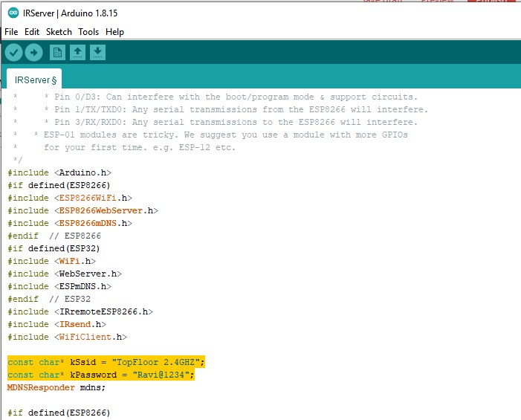Image resolution: width=521 pixels, height=420 pixels.
Task: Open a sketch with the up-arrow icon
Action: (77, 53)
